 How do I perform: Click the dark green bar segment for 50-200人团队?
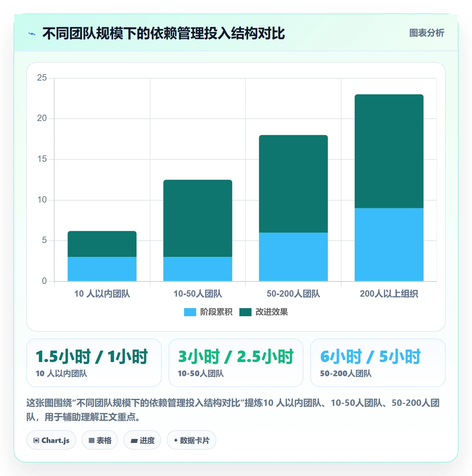pos(293,184)
